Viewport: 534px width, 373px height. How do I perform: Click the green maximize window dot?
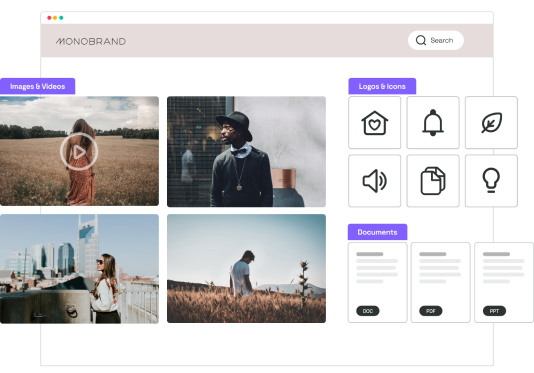[61, 18]
